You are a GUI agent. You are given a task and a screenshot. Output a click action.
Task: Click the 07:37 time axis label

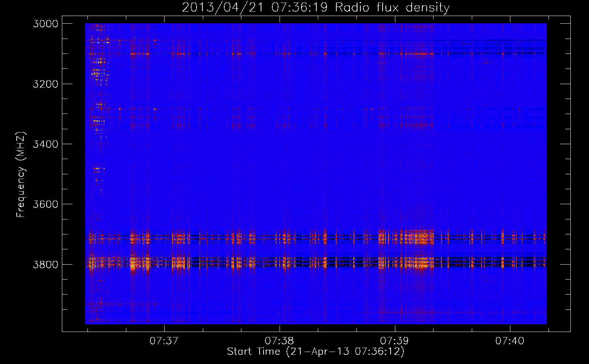click(x=164, y=341)
